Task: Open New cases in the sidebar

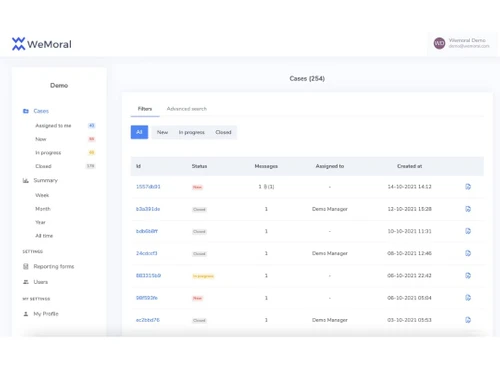Action: (x=41, y=139)
